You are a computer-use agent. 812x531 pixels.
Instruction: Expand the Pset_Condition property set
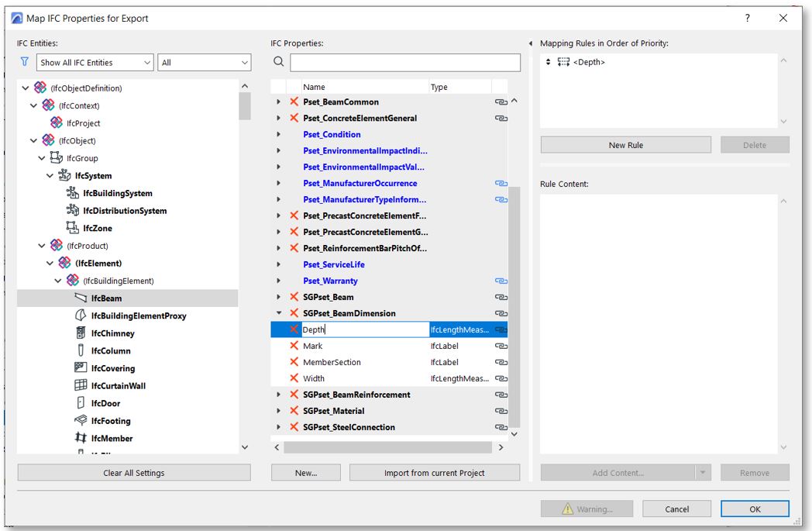click(x=278, y=134)
